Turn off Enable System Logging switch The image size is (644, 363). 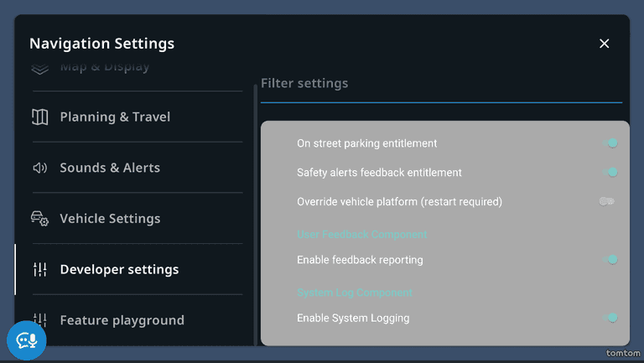click(x=610, y=318)
